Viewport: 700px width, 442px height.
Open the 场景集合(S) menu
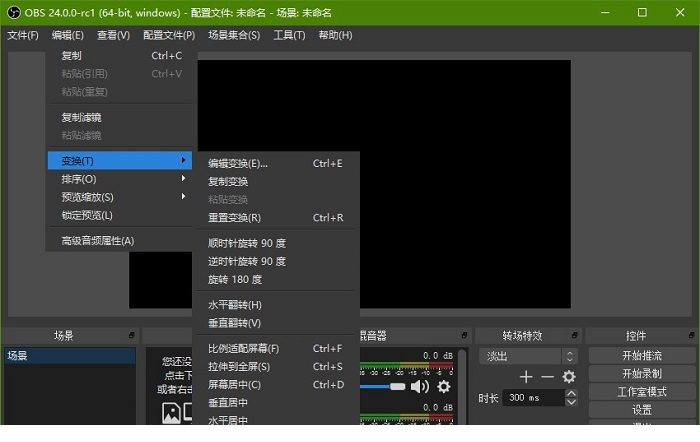pyautogui.click(x=234, y=35)
